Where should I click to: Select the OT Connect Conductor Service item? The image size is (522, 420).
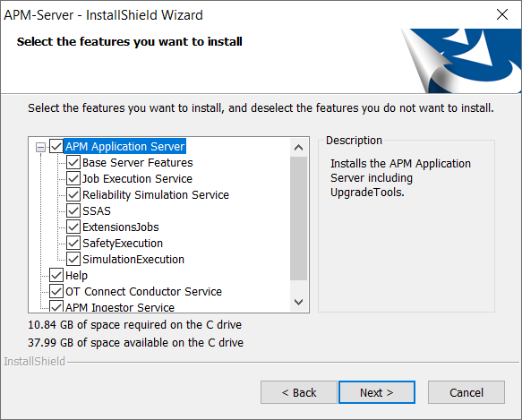pyautogui.click(x=143, y=292)
